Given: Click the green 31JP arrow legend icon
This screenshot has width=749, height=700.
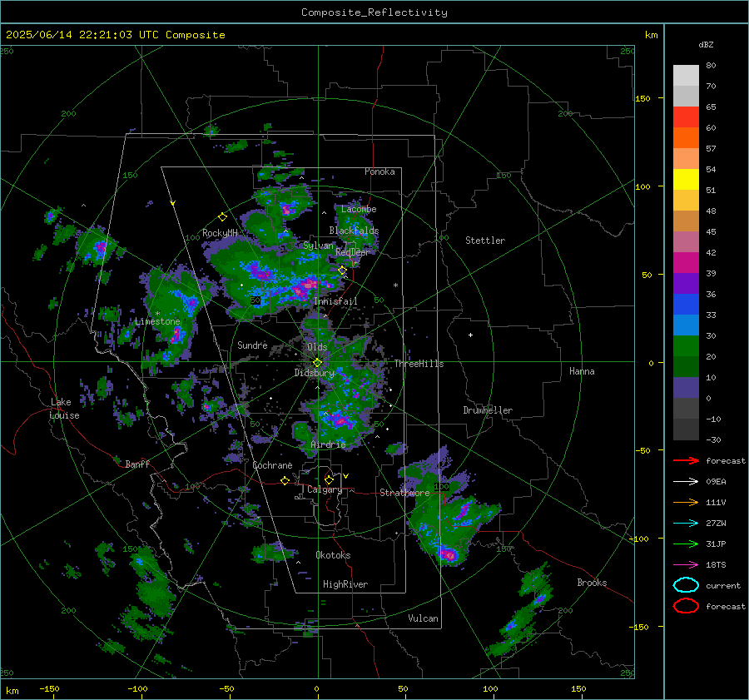Looking at the screenshot, I should point(686,544).
